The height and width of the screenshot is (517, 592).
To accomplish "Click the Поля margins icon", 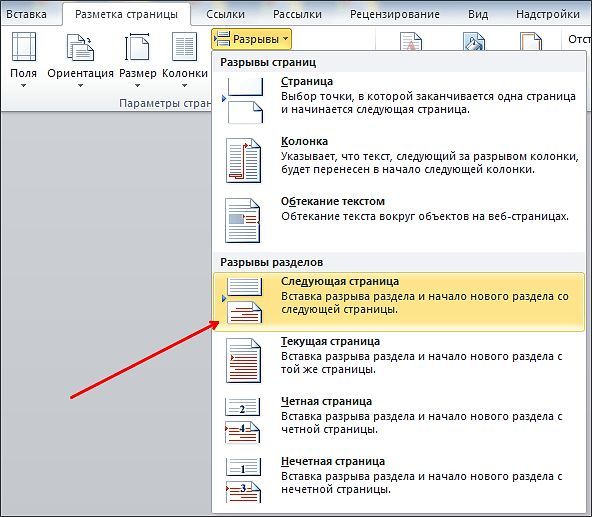I will [x=24, y=46].
